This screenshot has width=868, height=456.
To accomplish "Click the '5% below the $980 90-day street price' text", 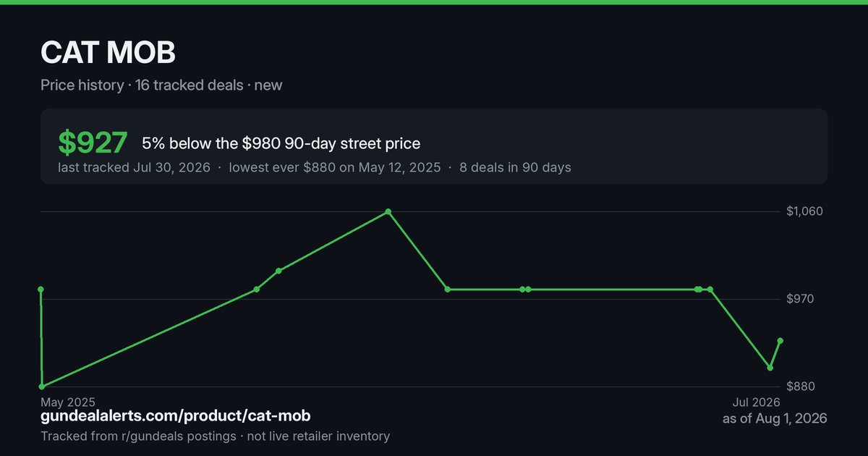I will point(281,143).
